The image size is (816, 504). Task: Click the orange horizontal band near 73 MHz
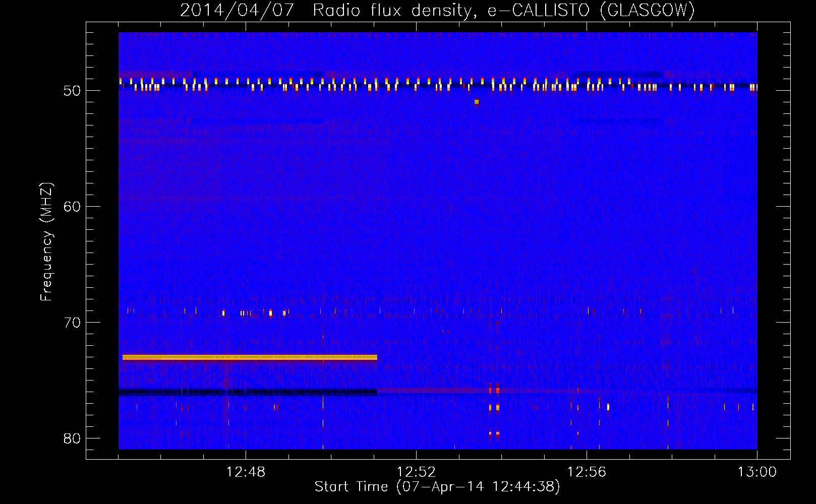[250, 357]
